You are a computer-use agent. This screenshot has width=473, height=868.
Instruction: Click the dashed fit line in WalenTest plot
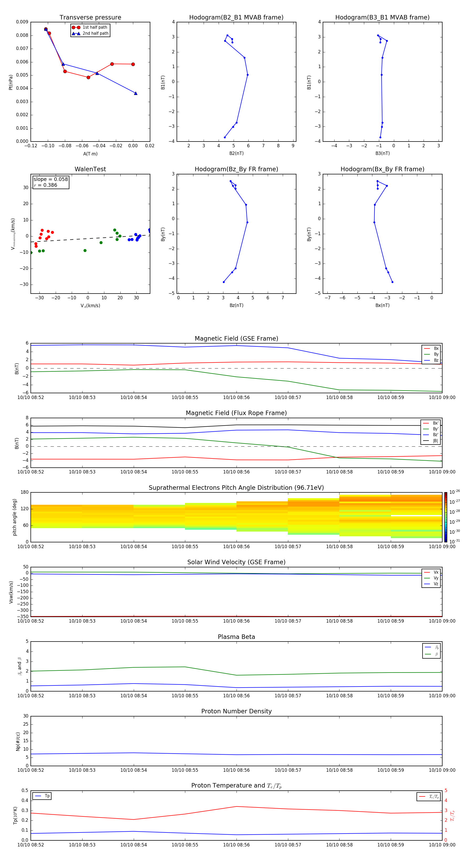[x=90, y=239]
